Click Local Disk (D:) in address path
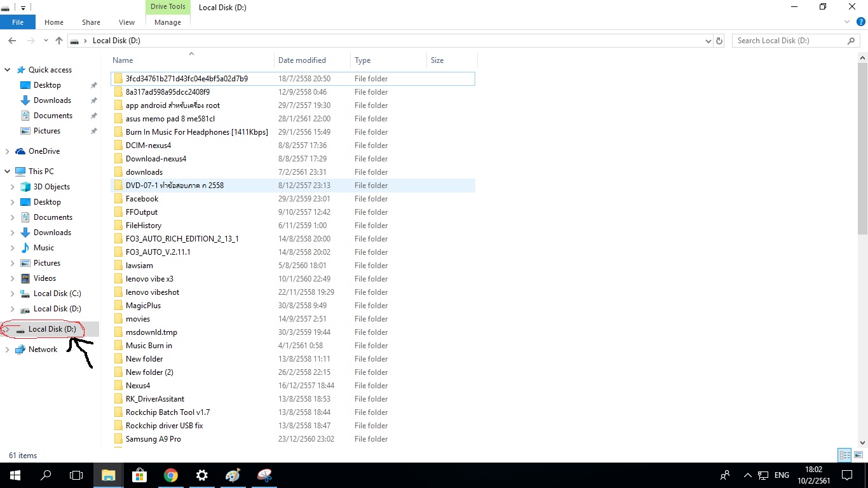Screen dimensions: 868x488 pyautogui.click(x=116, y=41)
